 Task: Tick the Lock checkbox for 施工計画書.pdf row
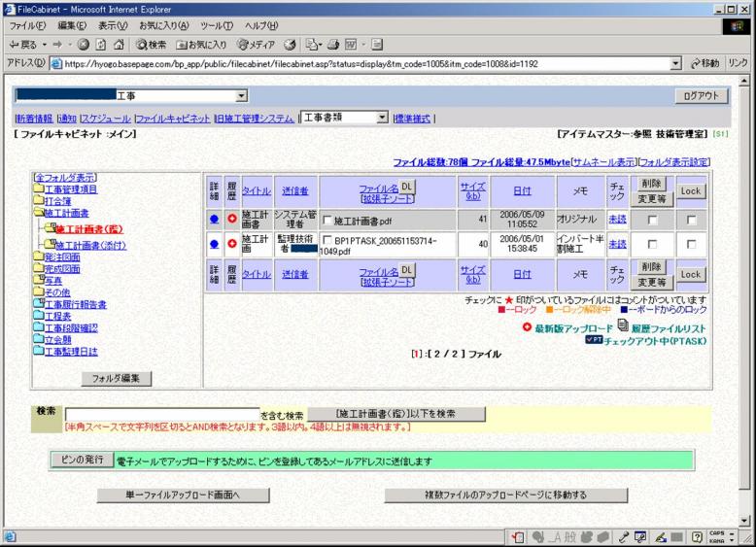688,220
